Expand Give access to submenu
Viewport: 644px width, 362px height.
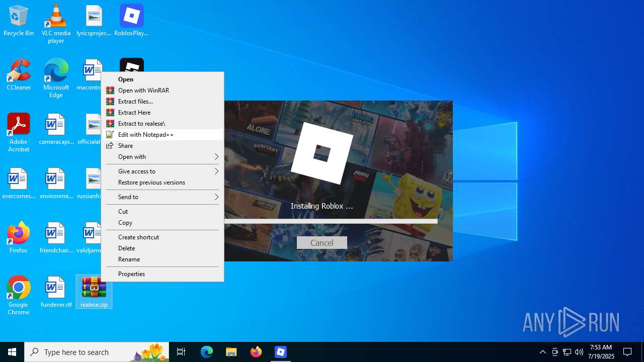(x=163, y=171)
